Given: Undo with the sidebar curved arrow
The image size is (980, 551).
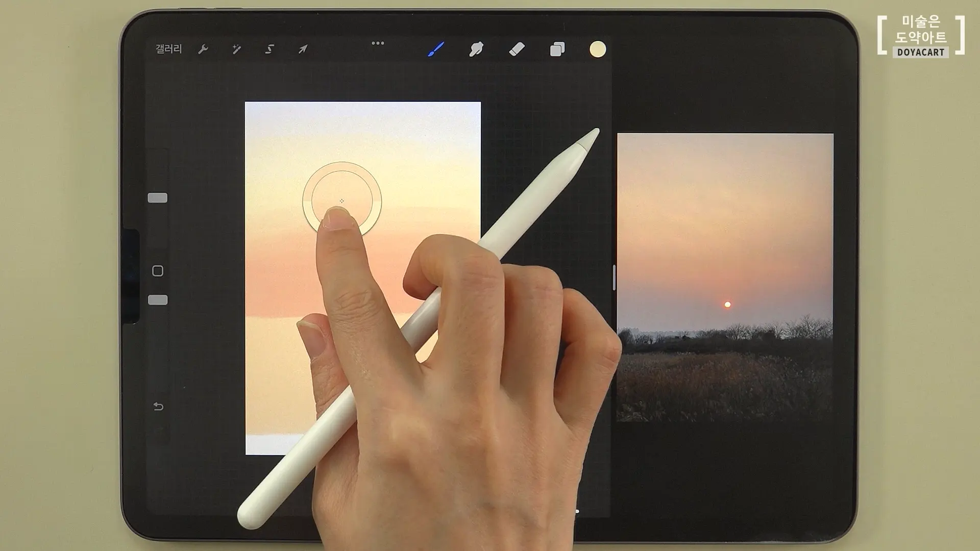Looking at the screenshot, I should [x=158, y=407].
